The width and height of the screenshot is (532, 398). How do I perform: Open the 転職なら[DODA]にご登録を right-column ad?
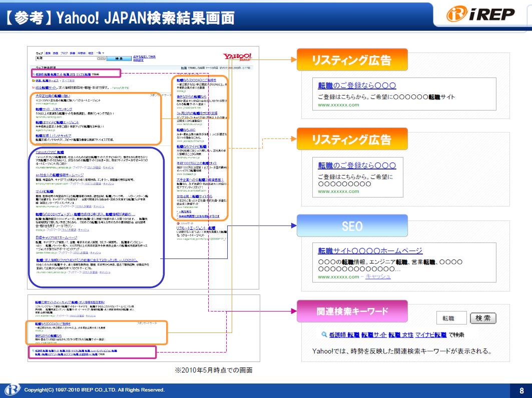coord(197,80)
